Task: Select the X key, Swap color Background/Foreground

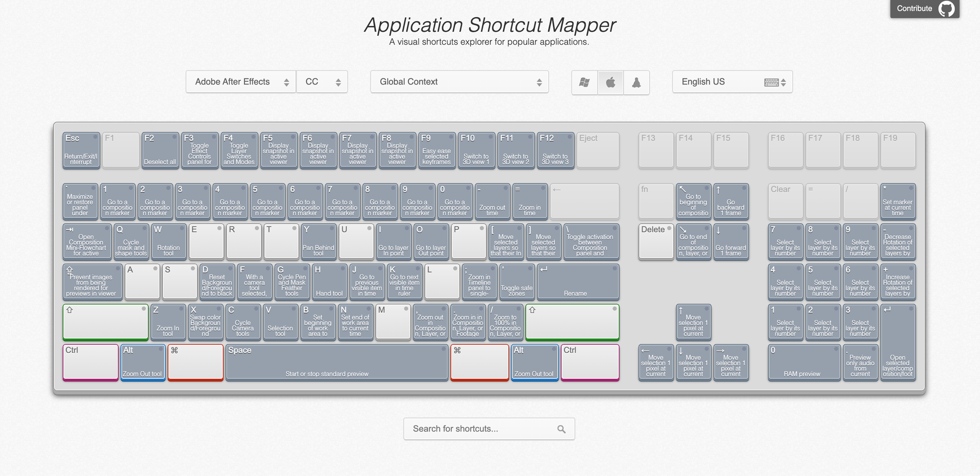Action: point(206,322)
